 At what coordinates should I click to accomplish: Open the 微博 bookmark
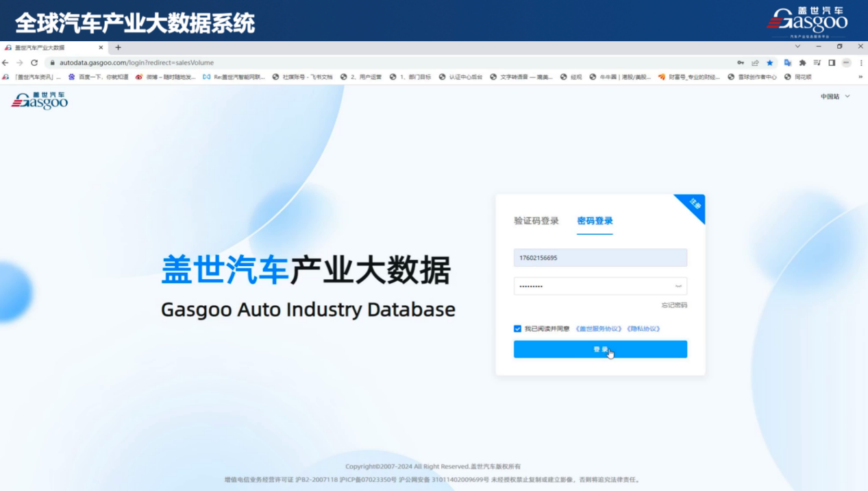(x=165, y=77)
